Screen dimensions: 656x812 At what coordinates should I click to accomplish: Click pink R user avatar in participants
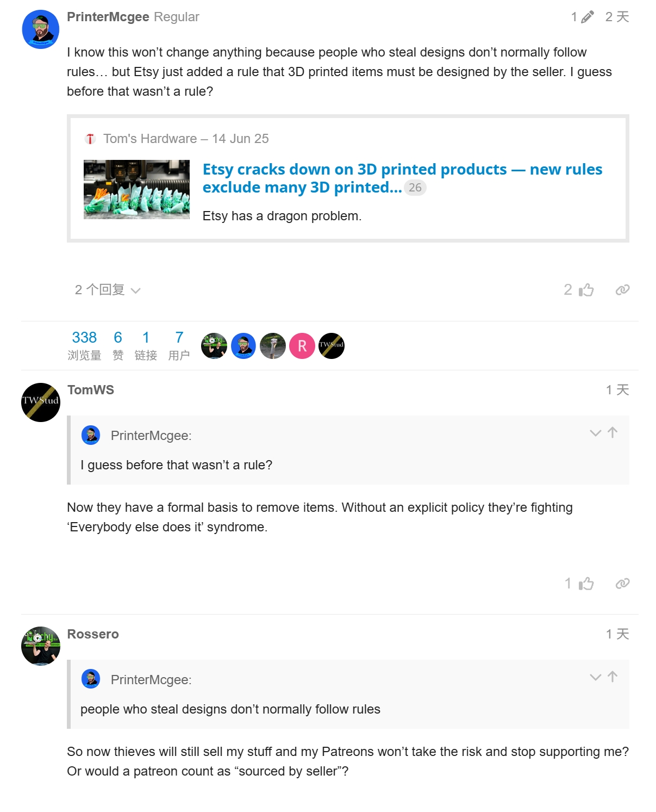click(x=302, y=346)
